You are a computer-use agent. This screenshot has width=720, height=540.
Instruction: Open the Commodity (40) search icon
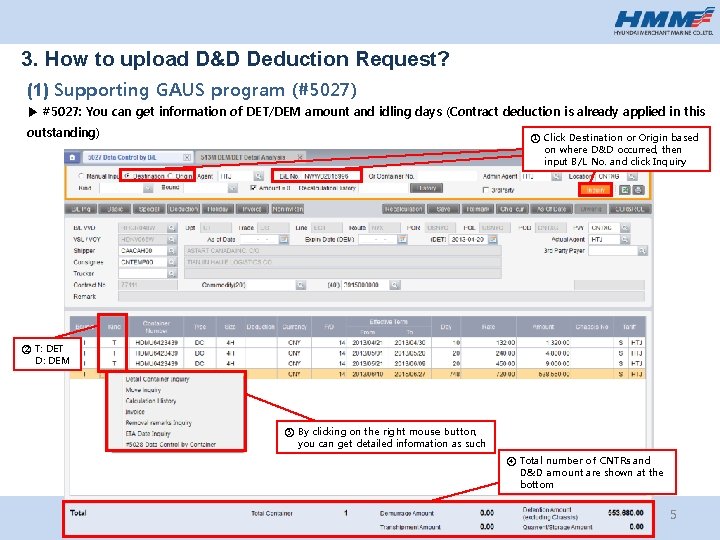[394, 285]
